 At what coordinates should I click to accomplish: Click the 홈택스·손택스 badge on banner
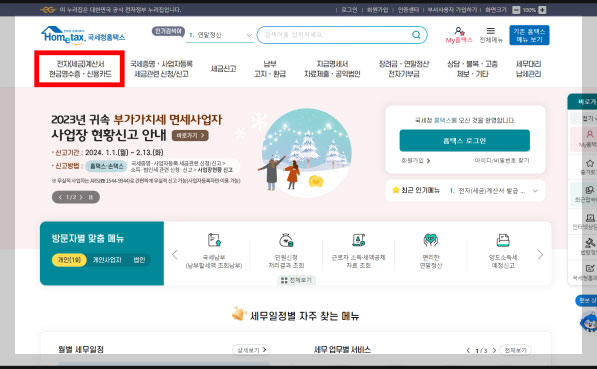tap(106, 166)
